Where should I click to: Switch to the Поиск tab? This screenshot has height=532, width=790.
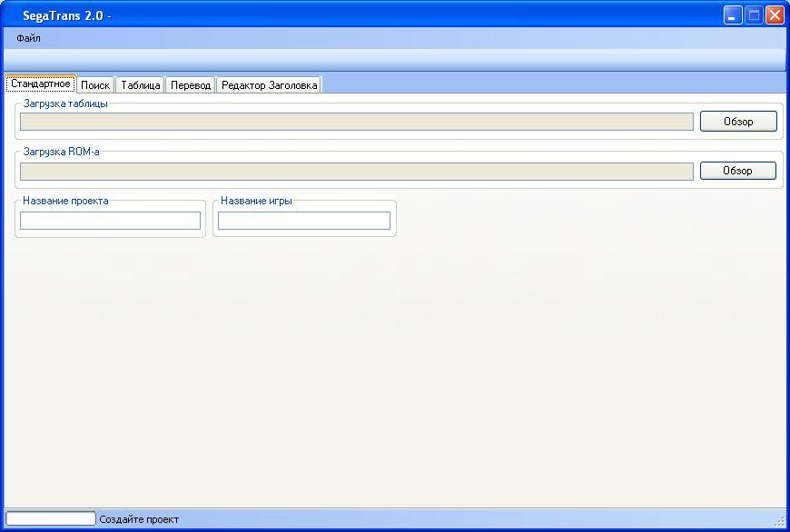click(95, 85)
